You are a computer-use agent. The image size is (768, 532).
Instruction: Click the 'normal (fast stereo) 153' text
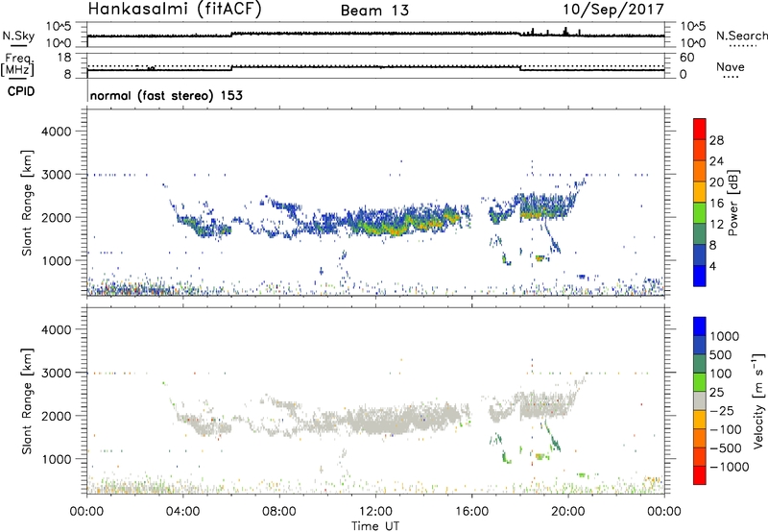pos(166,95)
